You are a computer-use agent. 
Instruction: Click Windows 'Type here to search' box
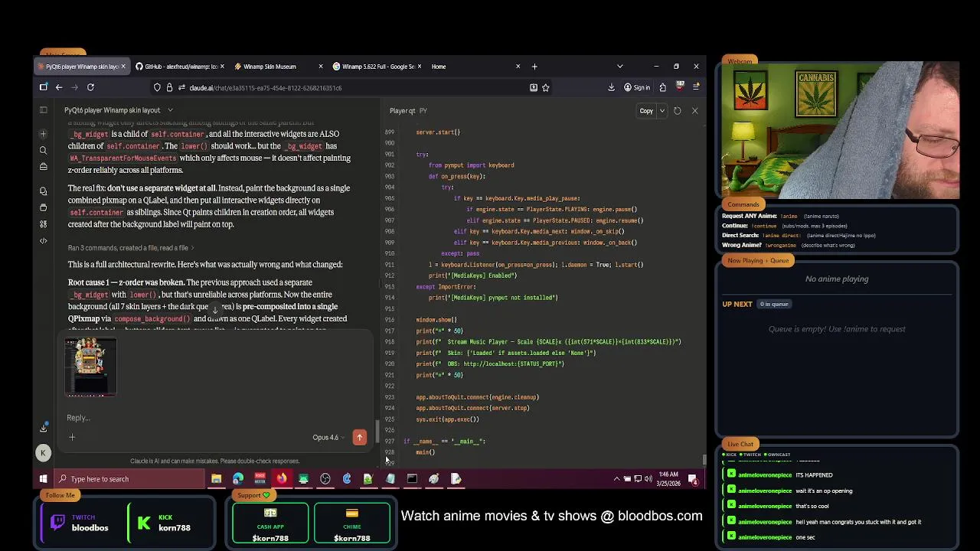[129, 479]
